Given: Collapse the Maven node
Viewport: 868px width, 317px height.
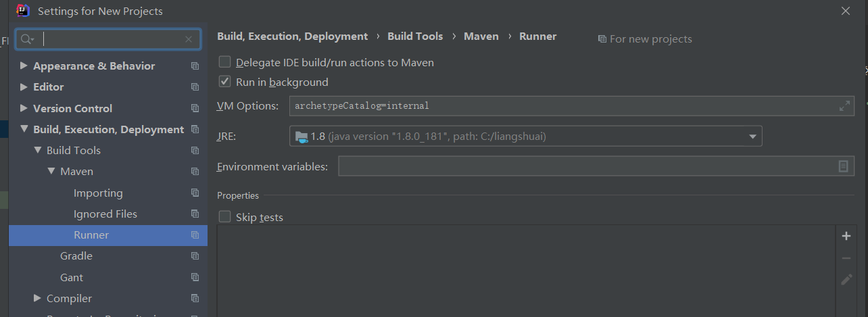Looking at the screenshot, I should pyautogui.click(x=51, y=172).
